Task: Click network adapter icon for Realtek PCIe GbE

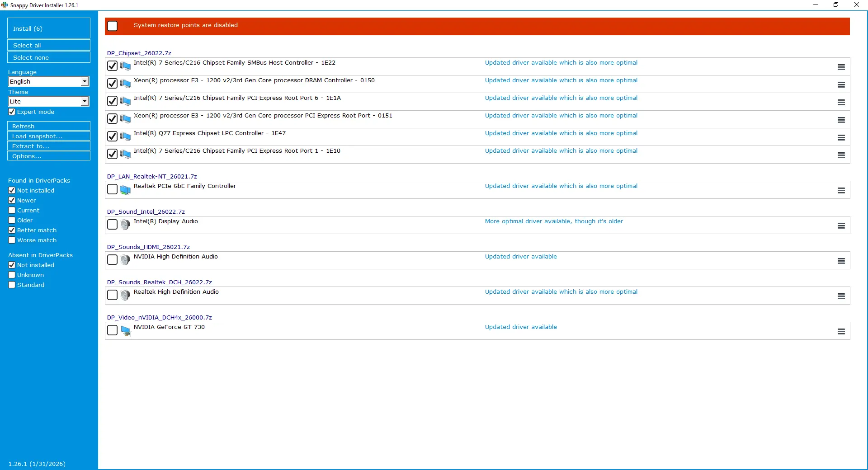Action: click(x=125, y=190)
